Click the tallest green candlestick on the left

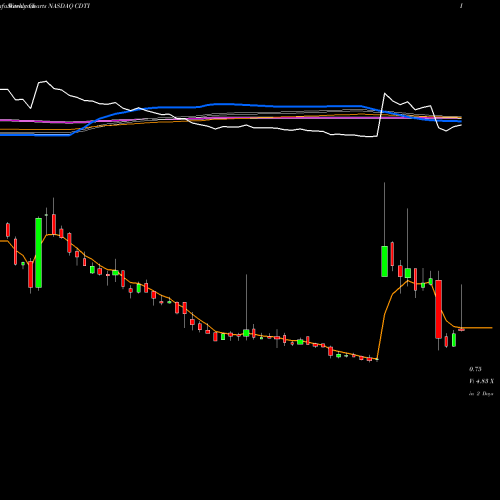click(39, 253)
